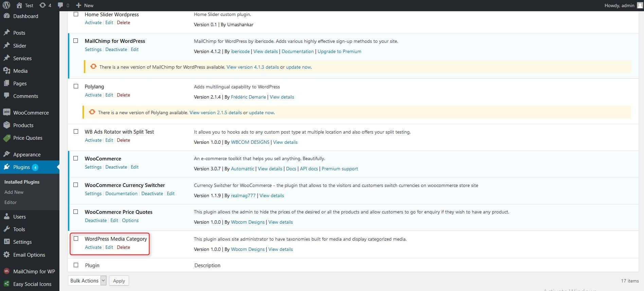Open the Appearance sidebar menu
The width and height of the screenshot is (644, 291).
tap(30, 154)
